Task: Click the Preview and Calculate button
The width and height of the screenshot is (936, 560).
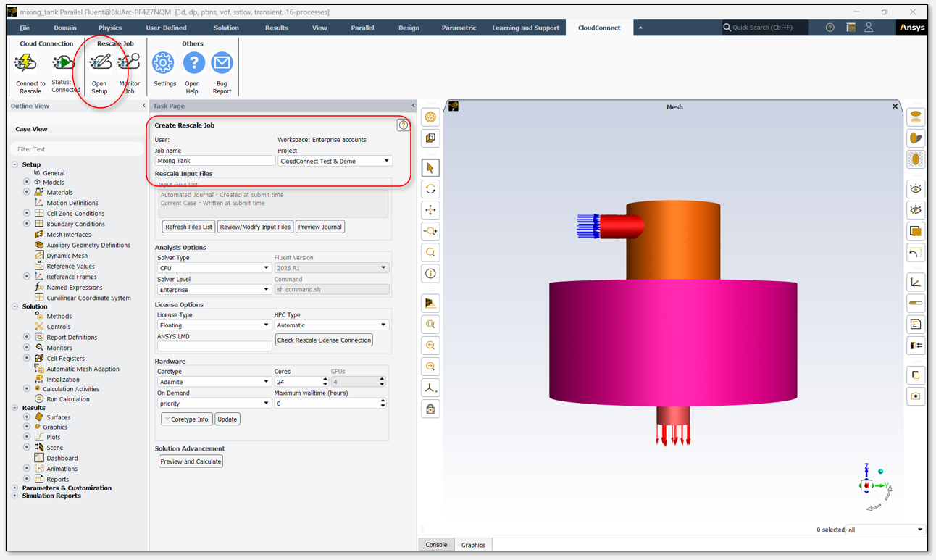Action: (191, 461)
